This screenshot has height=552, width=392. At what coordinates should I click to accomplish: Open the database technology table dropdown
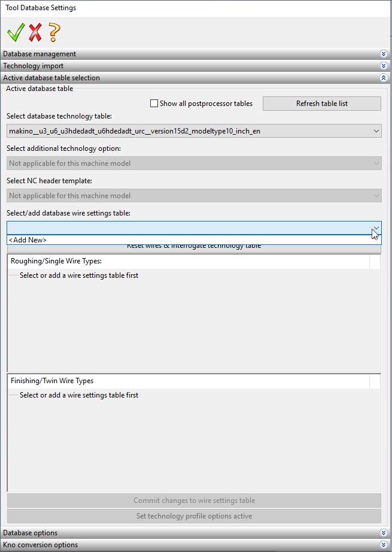point(194,131)
